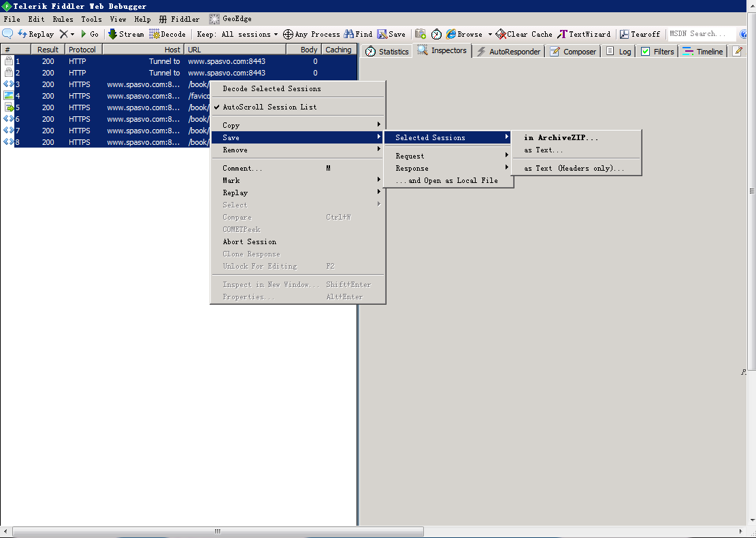Expand the Remove submenu in context menu
756x538 pixels.
[x=298, y=150]
